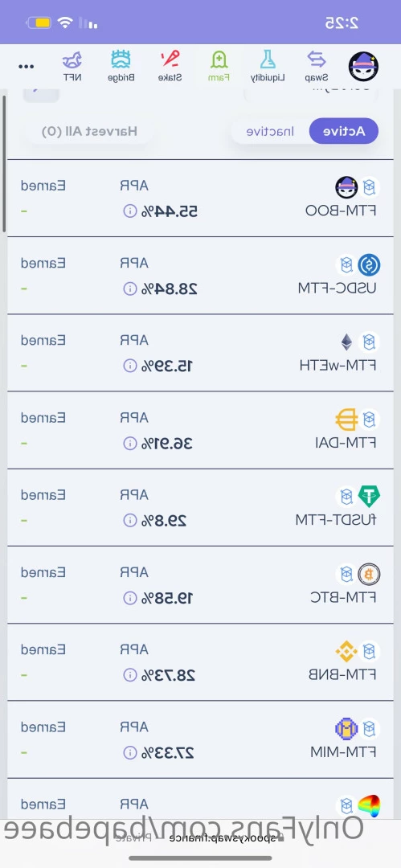The height and width of the screenshot is (868, 401).
Task: Click the FTM-DAI APR info icon
Action: point(129,444)
